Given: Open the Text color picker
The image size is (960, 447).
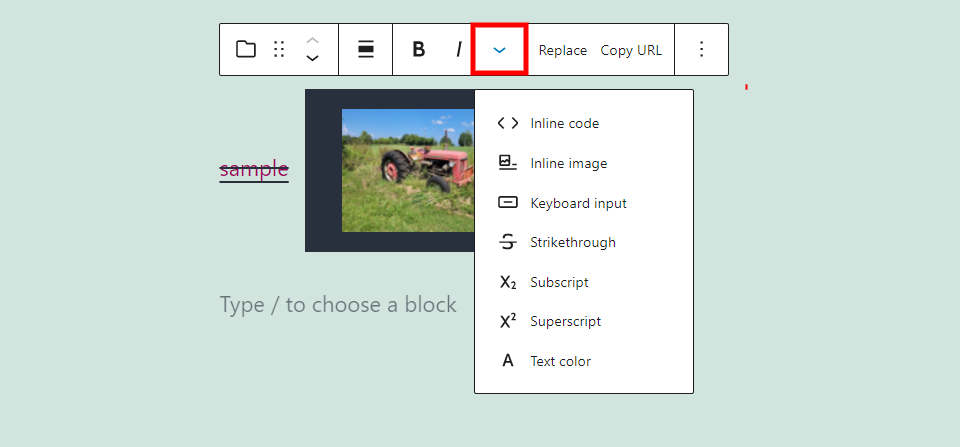Looking at the screenshot, I should click(x=560, y=361).
